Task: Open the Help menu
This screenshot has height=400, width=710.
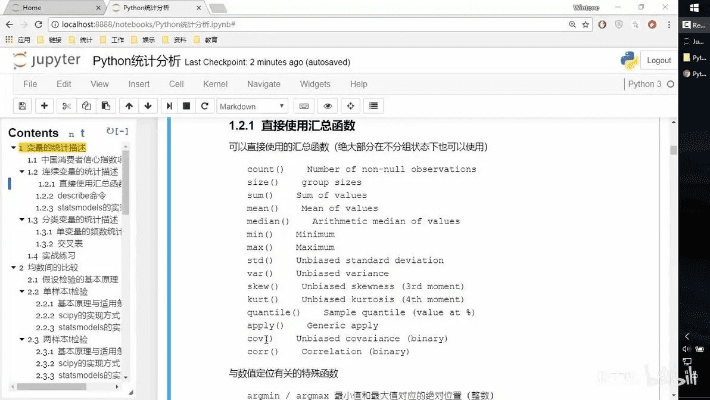Action: tap(359, 84)
